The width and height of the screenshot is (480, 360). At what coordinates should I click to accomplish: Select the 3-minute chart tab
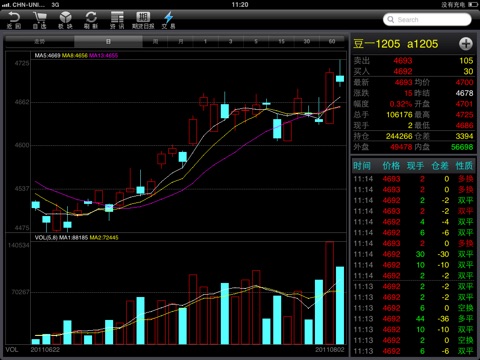(231, 41)
